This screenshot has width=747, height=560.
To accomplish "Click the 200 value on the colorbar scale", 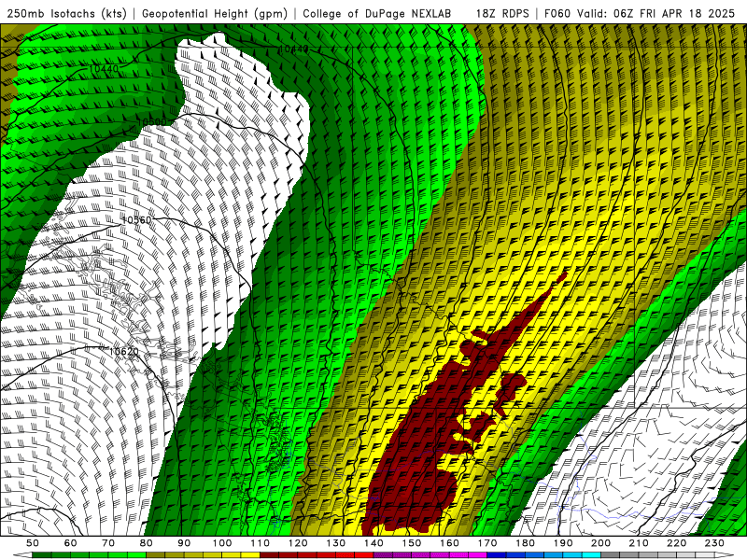I will point(601,543).
